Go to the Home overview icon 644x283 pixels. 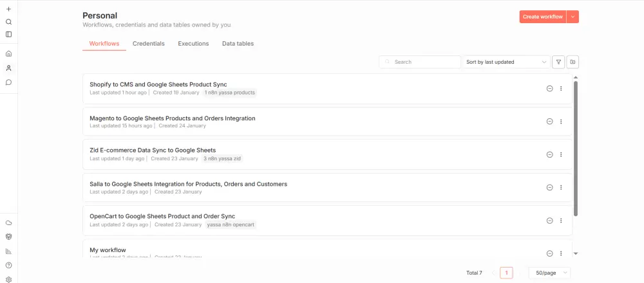tap(8, 54)
